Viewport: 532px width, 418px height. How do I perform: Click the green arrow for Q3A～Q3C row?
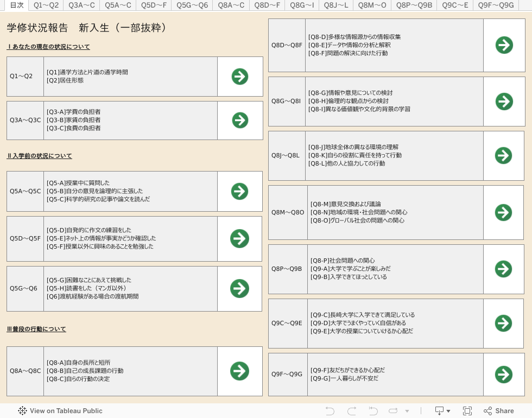[240, 120]
